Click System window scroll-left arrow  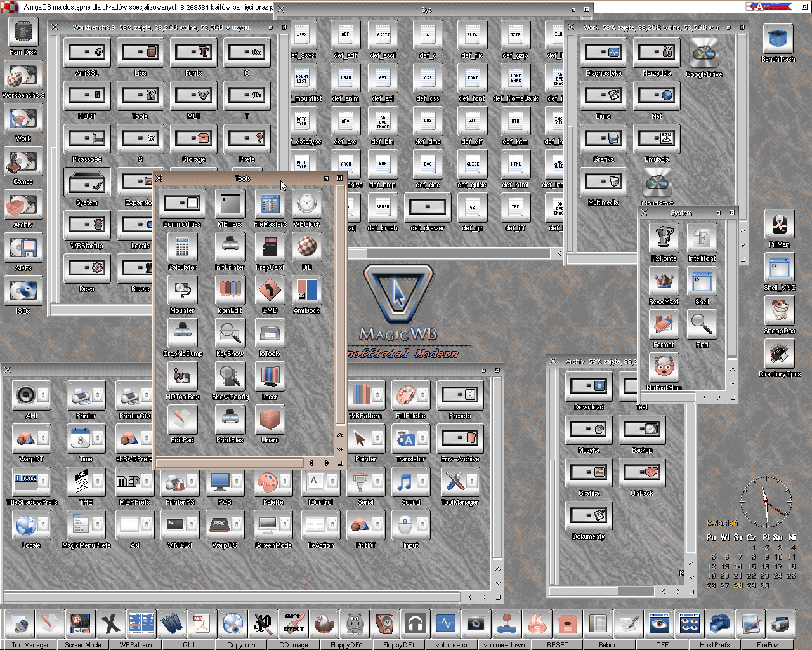pyautogui.click(x=705, y=397)
